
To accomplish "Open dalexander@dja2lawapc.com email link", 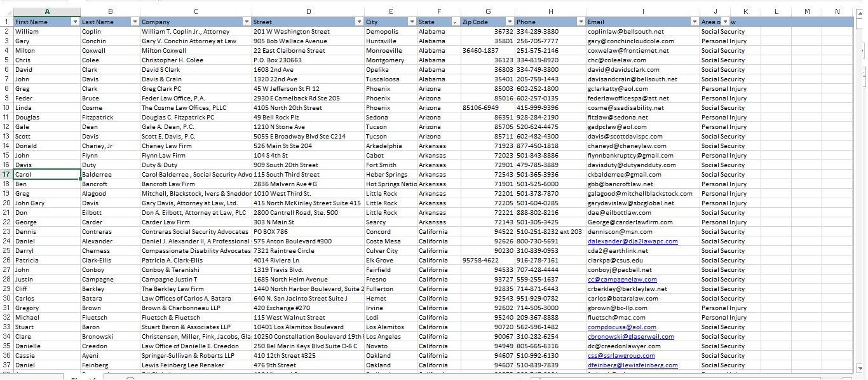I will click(632, 241).
